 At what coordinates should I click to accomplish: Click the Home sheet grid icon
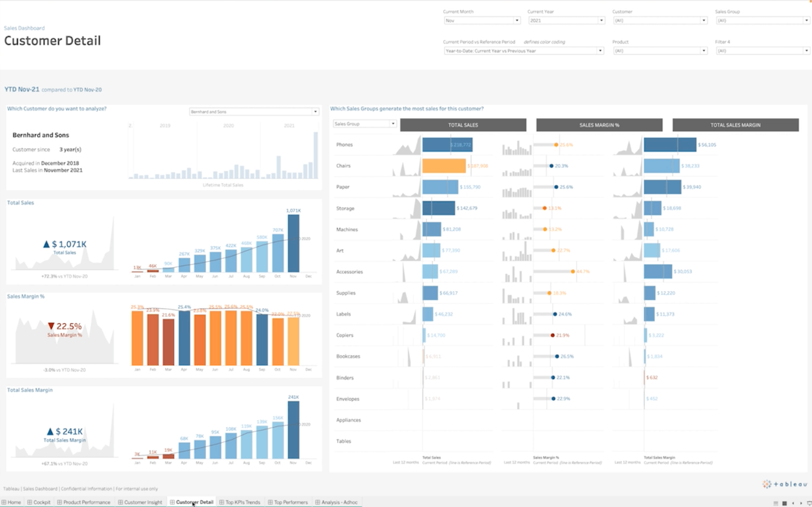click(x=4, y=503)
